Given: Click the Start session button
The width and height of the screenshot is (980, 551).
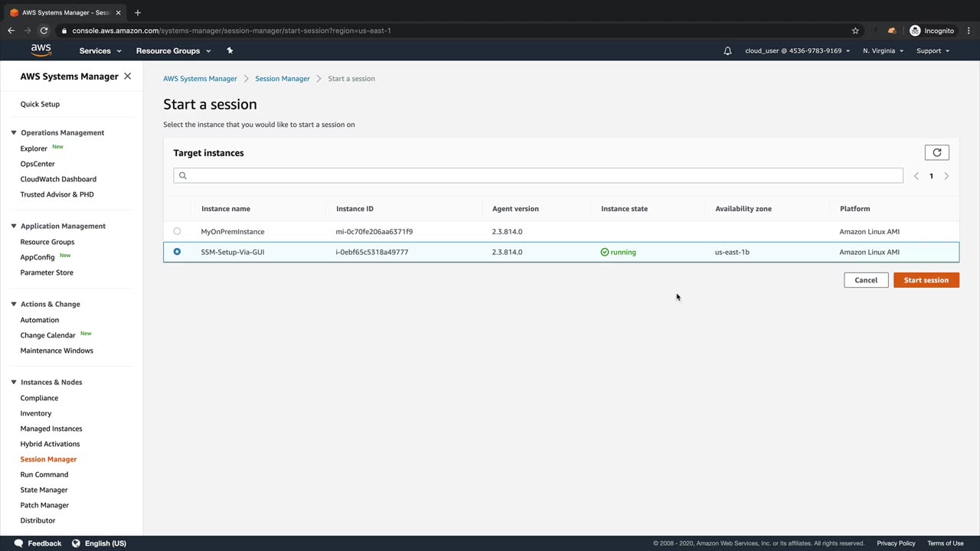Looking at the screenshot, I should point(926,280).
